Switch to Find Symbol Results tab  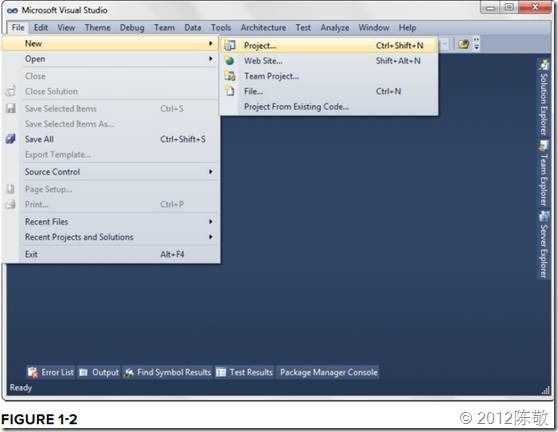click(x=167, y=372)
